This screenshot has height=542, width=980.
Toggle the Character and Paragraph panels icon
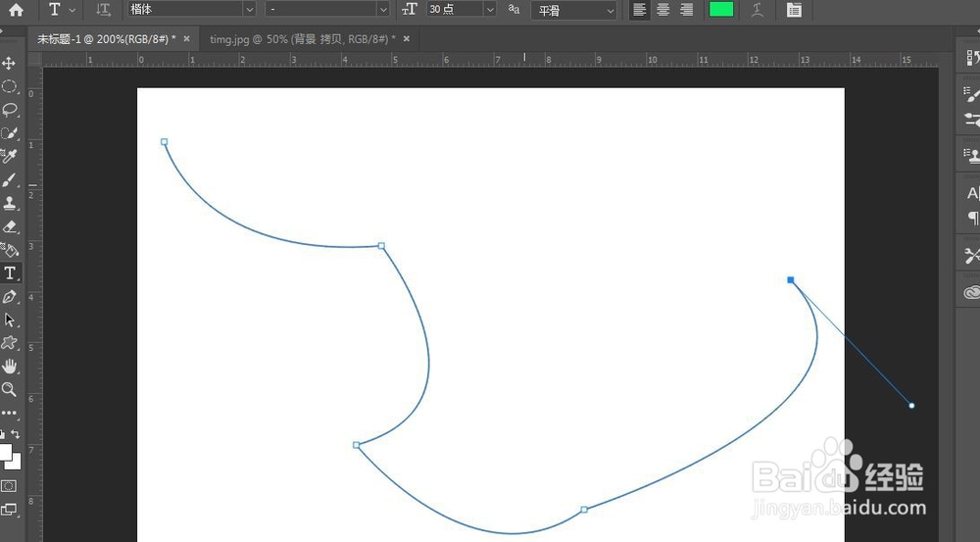pyautogui.click(x=794, y=10)
